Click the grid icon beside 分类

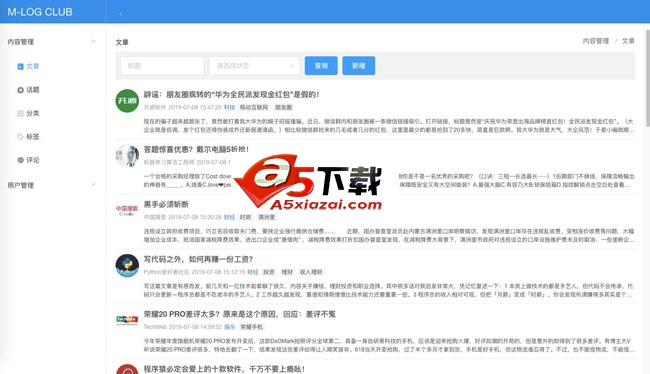20,113
